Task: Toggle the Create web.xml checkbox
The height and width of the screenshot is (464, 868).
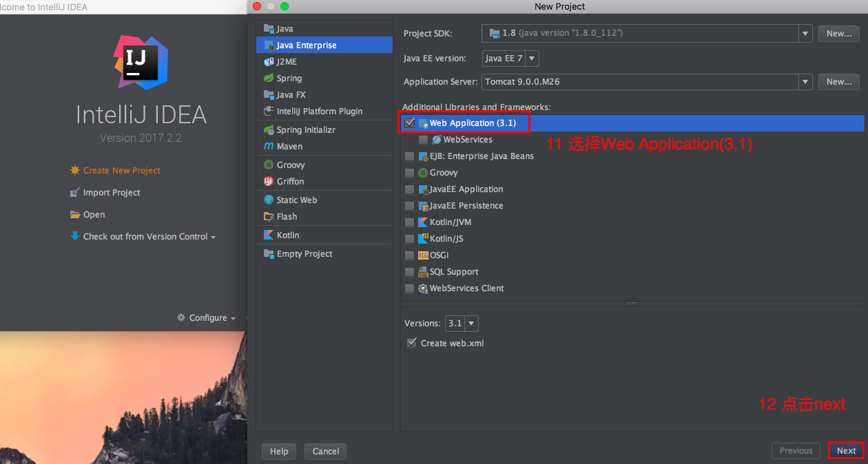Action: point(412,343)
